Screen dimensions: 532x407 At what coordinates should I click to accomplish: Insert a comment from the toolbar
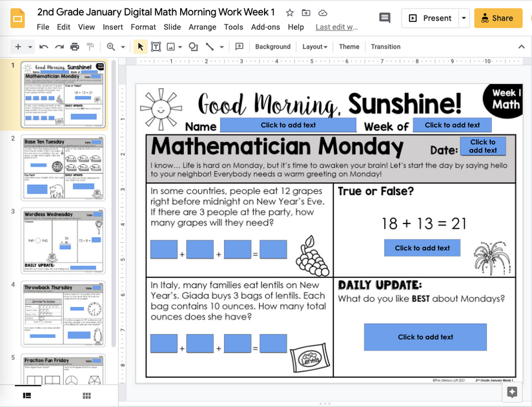point(239,47)
